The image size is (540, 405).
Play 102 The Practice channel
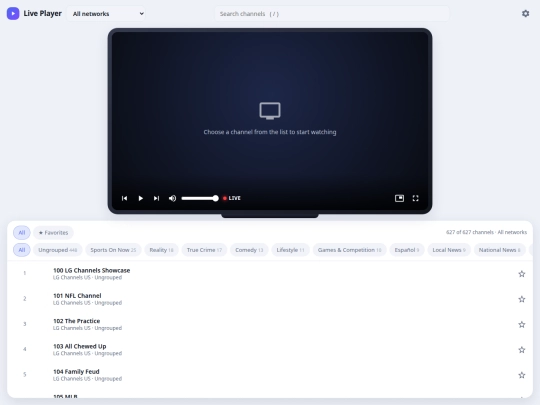coord(270,324)
